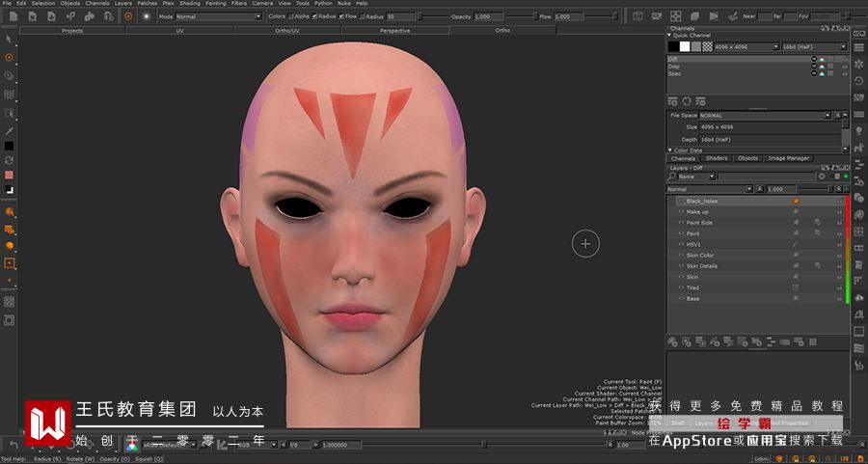Select the Disp channel row
The width and height of the screenshot is (868, 464).
click(x=757, y=67)
